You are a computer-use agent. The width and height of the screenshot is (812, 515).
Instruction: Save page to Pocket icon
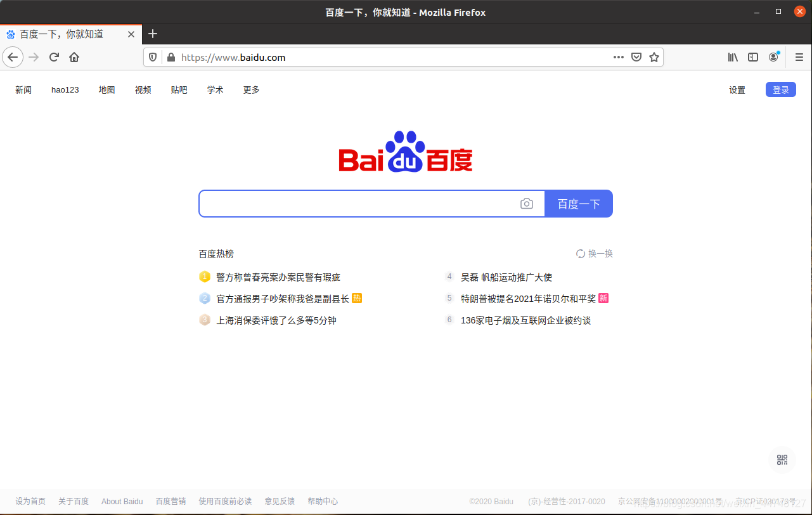coord(636,57)
